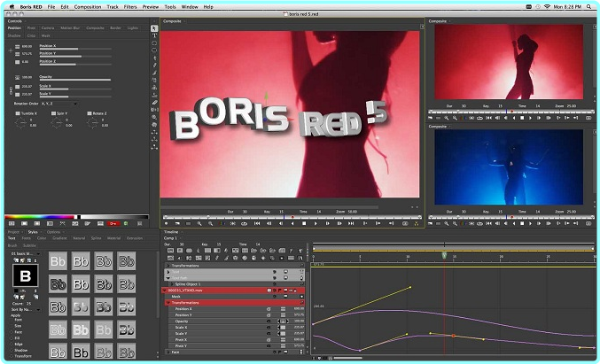
Task: Expand the top Transformations row in timeline
Action: click(168, 266)
